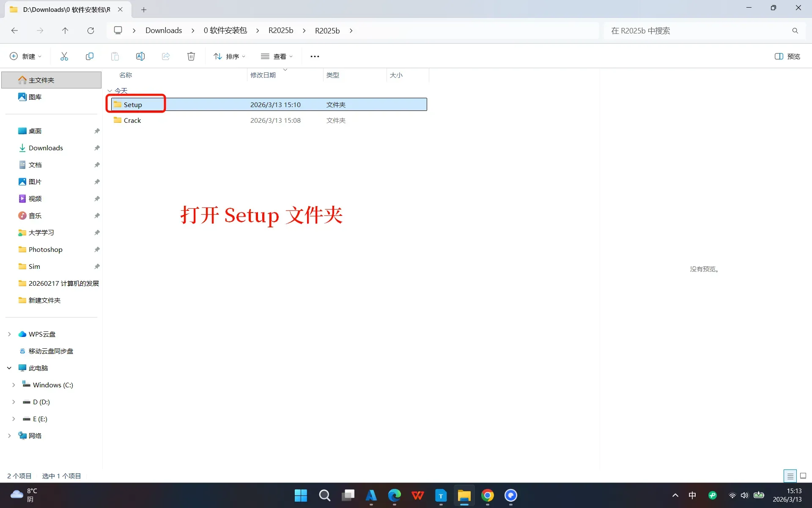Click the search box for R2025b
Viewport: 812px width, 508px height.
pos(698,30)
